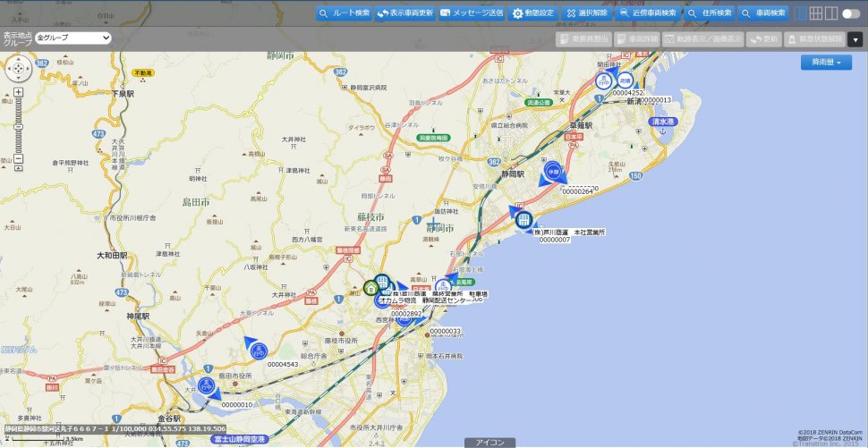Refresh displayed vehicles with 表示車両更新
The width and height of the screenshot is (868, 448).
(404, 13)
